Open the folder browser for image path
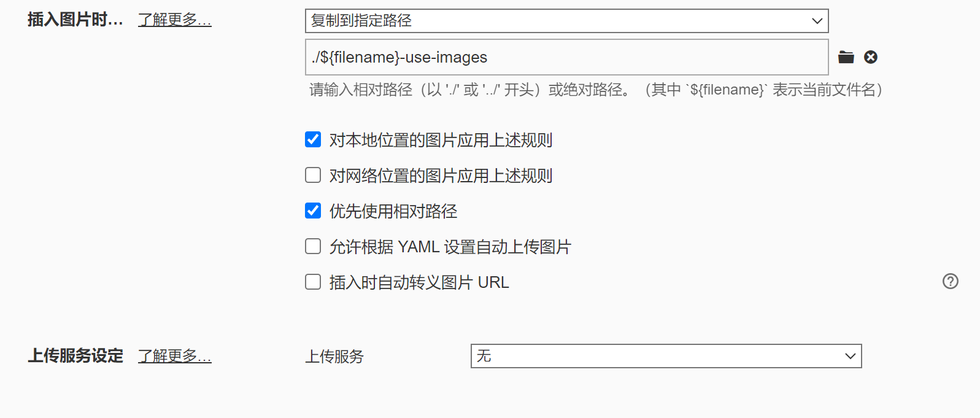This screenshot has width=980, height=418. [846, 57]
